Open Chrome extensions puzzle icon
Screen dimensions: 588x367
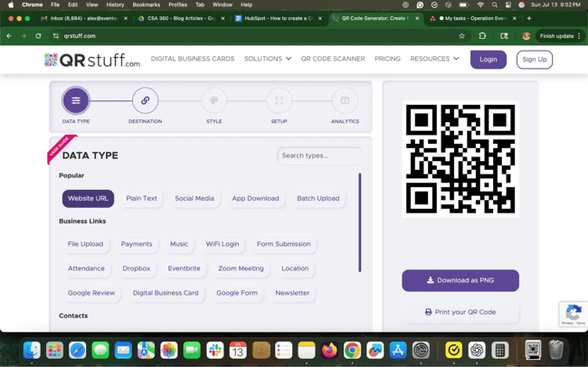point(483,36)
